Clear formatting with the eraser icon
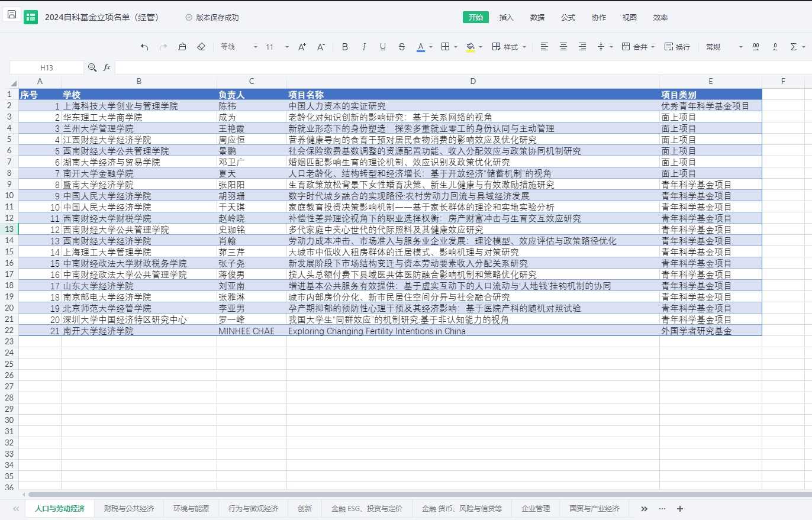The image size is (812, 520). tap(201, 47)
